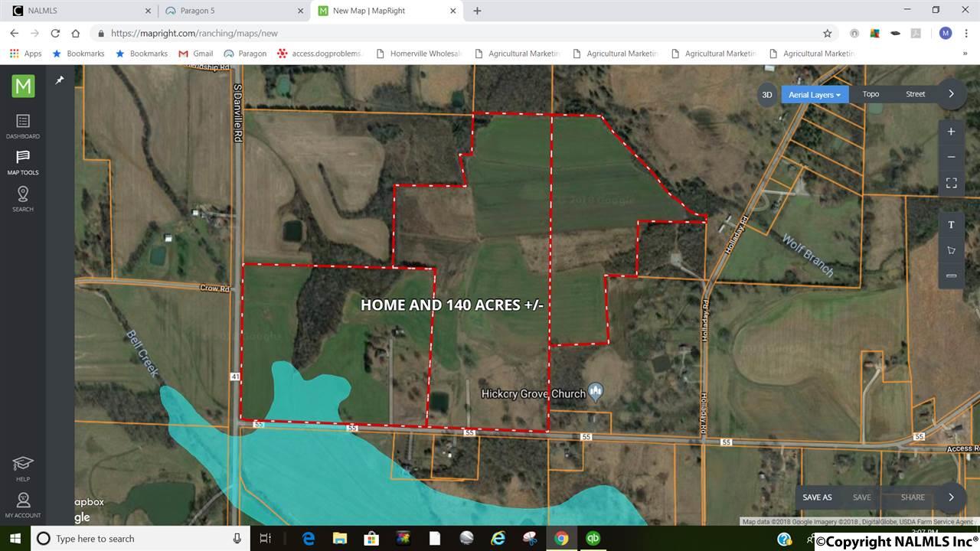Select the polygon drawing tool
Image resolution: width=980 pixels, height=551 pixels.
tap(951, 250)
